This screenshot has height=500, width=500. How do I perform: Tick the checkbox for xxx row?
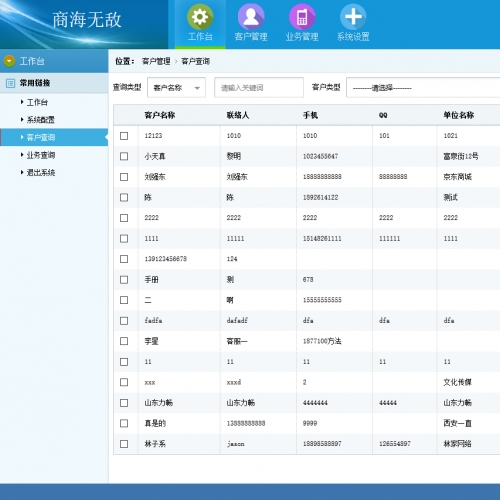click(124, 382)
